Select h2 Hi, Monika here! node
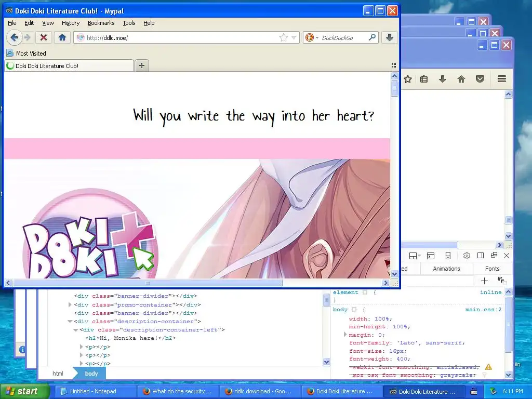 [x=130, y=338]
